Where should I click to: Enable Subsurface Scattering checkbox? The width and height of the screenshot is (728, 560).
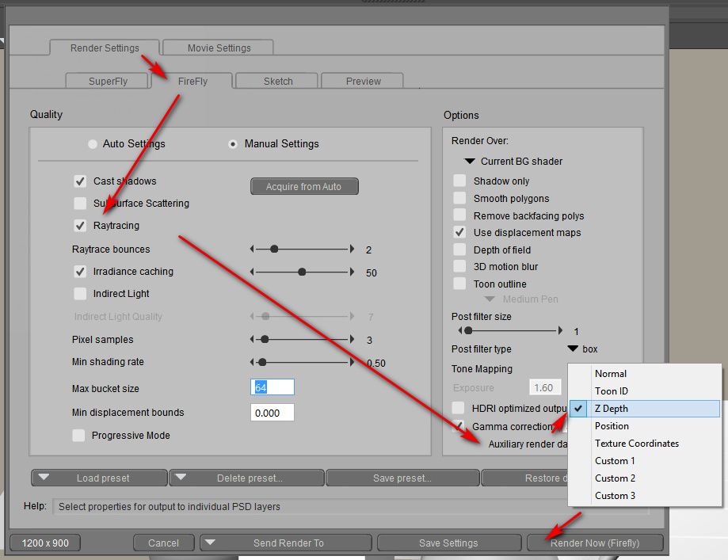(x=80, y=204)
